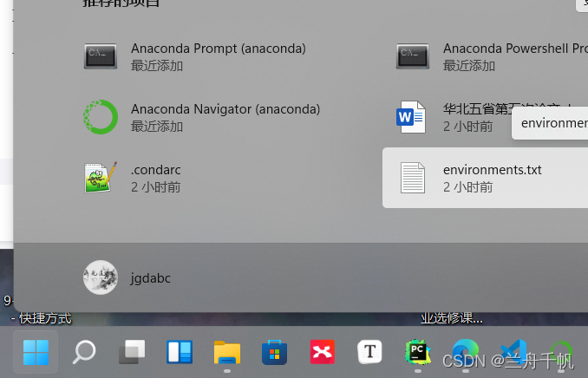This screenshot has height=378, width=588.
Task: Open XMind red icon on taskbar
Action: (322, 352)
